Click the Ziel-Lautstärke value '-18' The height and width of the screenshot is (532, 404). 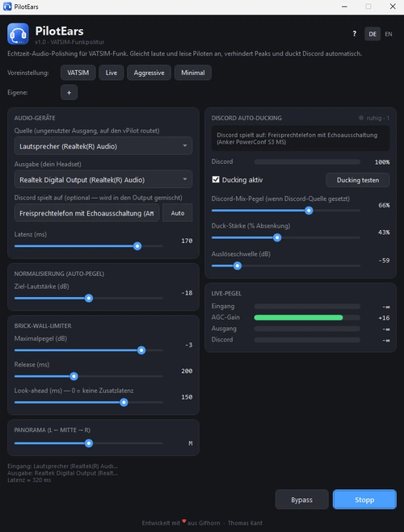(187, 293)
